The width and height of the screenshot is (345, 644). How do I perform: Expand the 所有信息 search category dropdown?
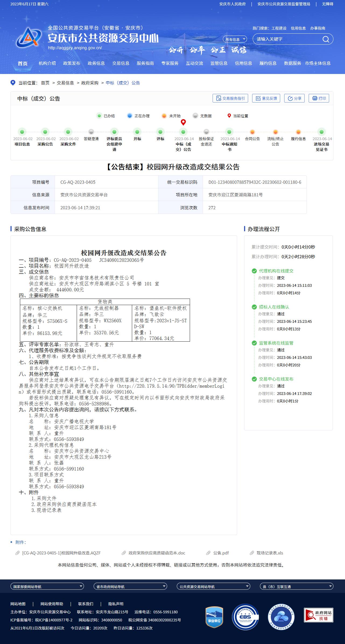tap(235, 39)
